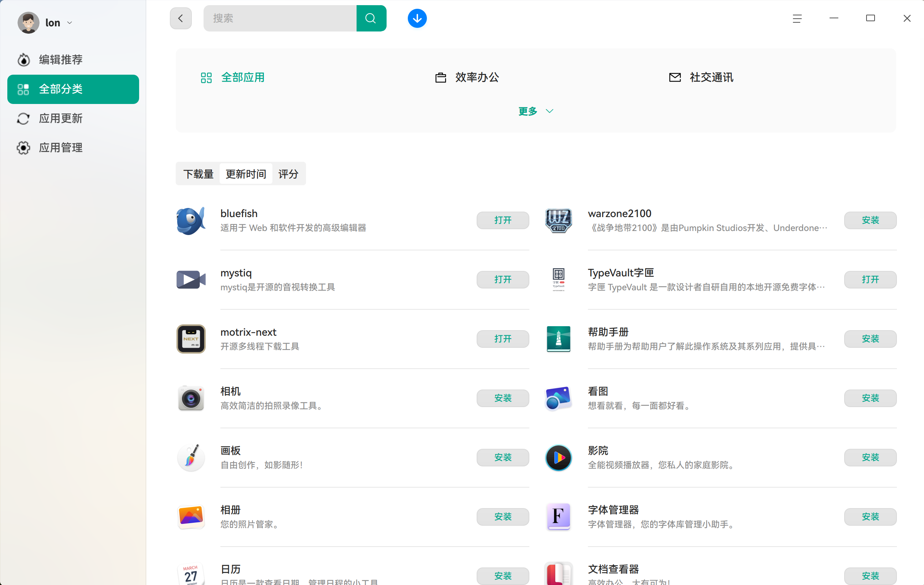Go to 应用更新 in the sidebar
Viewport: 924px width, 585px height.
point(61,119)
